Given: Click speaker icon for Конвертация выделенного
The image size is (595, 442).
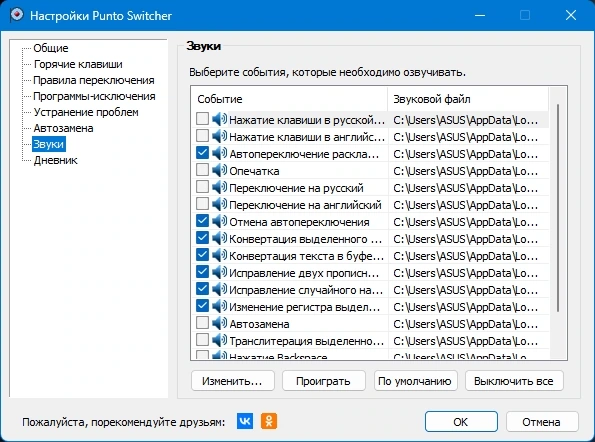Looking at the screenshot, I should 219,238.
